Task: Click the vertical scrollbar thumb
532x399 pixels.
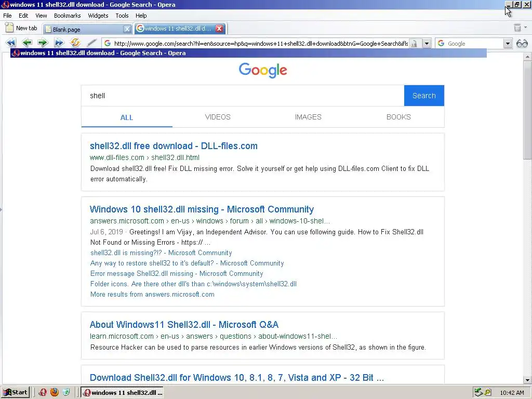Action: click(x=527, y=110)
